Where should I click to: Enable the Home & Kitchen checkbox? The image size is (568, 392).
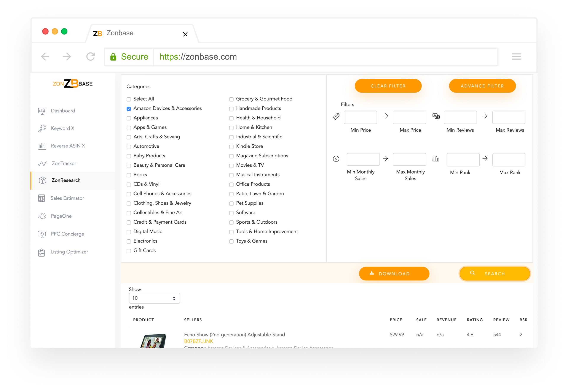pos(231,128)
